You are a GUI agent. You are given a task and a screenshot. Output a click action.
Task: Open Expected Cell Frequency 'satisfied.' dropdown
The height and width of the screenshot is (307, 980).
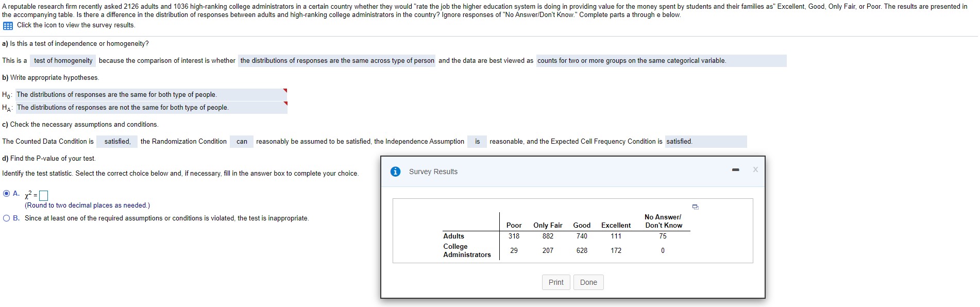tap(705, 142)
